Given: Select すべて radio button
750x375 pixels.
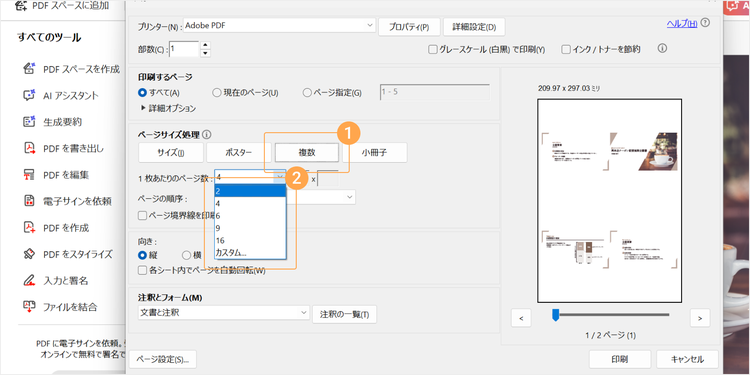Looking at the screenshot, I should pyautogui.click(x=142, y=92).
